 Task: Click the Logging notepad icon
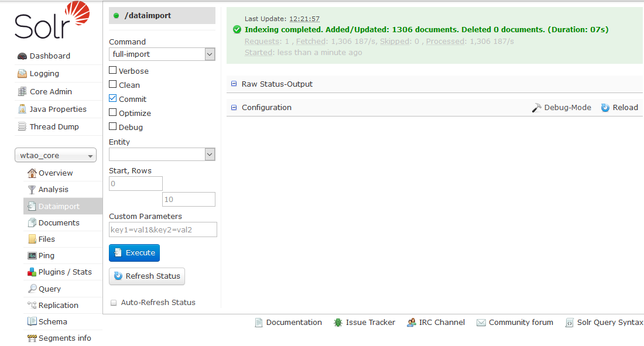pyautogui.click(x=22, y=74)
